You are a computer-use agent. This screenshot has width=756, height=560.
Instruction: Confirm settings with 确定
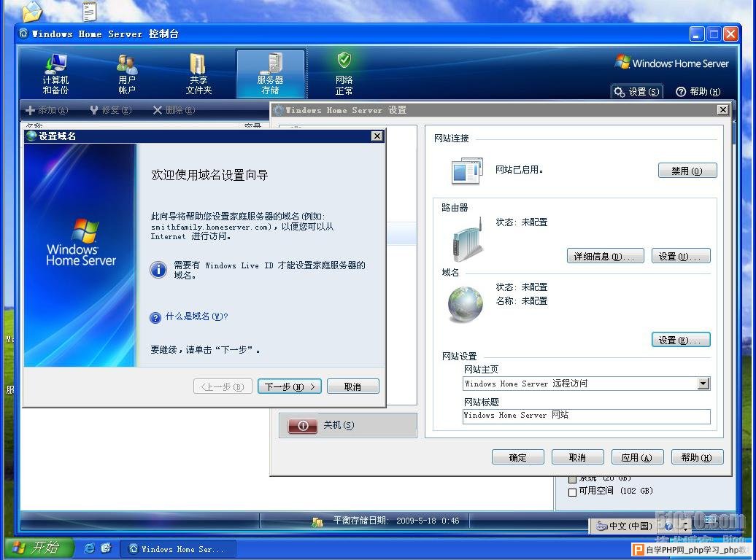[x=518, y=457]
